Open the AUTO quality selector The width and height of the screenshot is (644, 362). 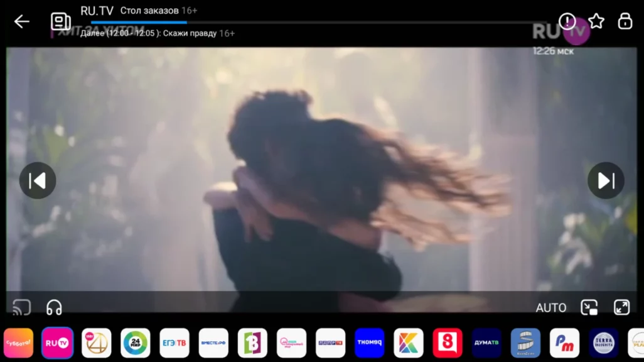550,308
